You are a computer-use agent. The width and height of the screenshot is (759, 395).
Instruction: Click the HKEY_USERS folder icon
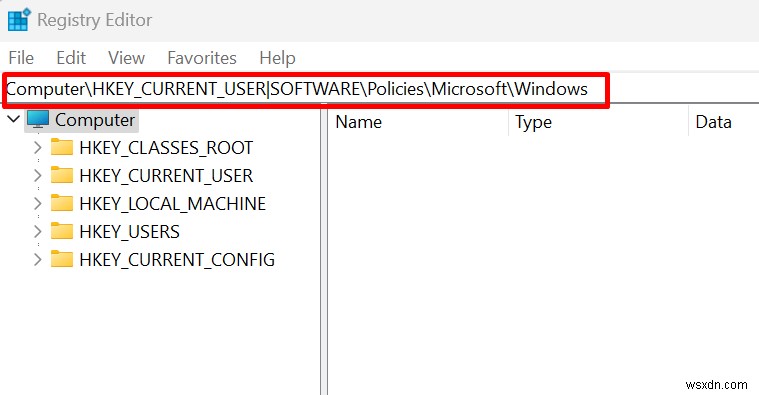click(61, 231)
